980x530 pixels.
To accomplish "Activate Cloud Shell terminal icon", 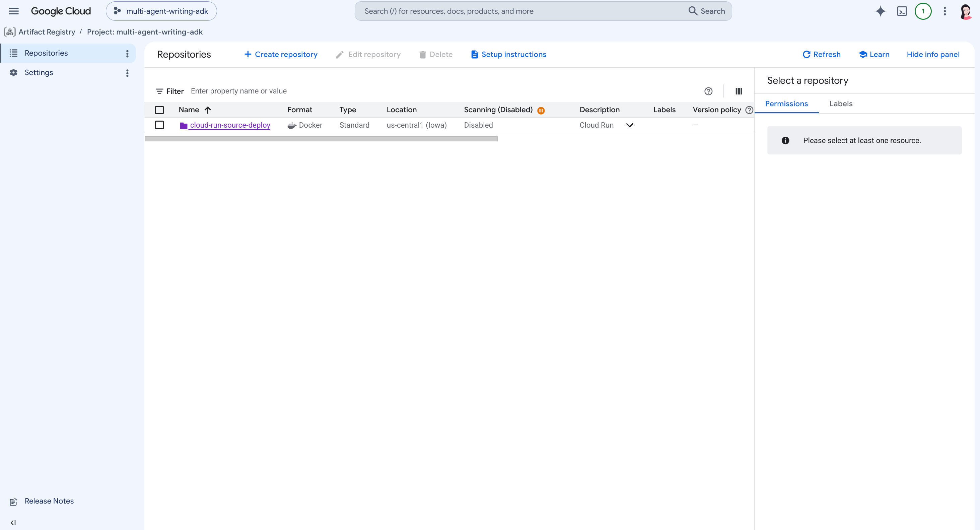I will [902, 11].
